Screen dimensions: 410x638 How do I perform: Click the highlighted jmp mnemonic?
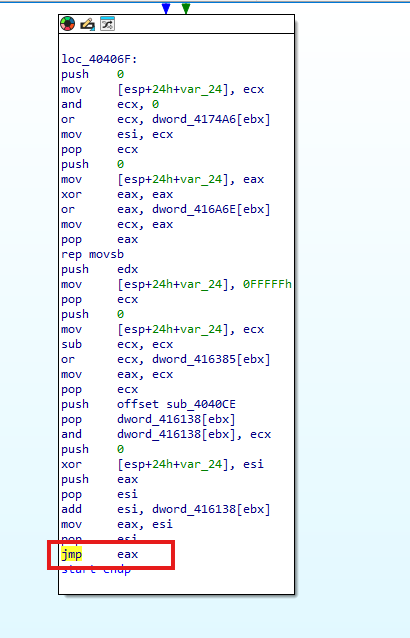(x=72, y=555)
